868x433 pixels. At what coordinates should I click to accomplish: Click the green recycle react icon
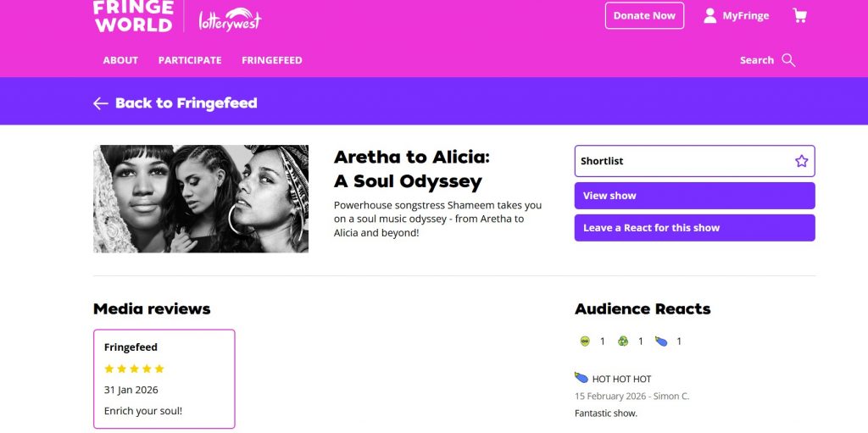[623, 341]
